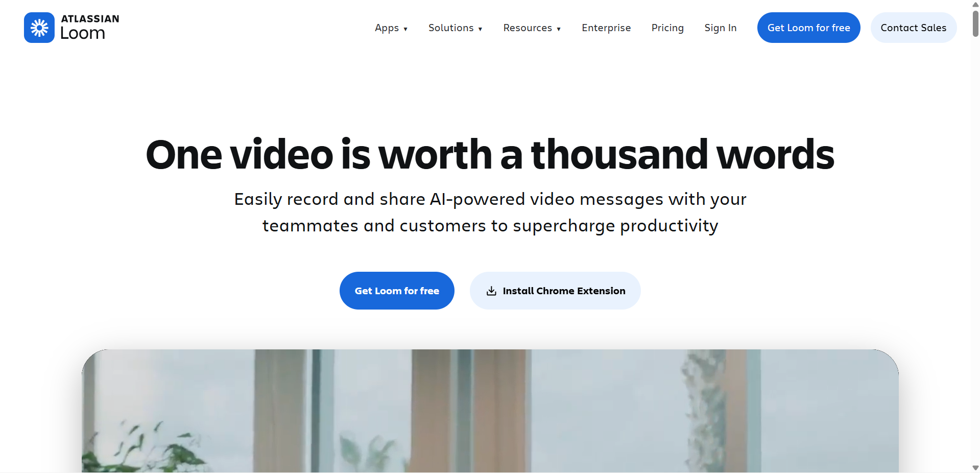Viewport: 980px width, 473px height.
Task: Click the hero video preview thumbnail
Action: tap(490, 411)
